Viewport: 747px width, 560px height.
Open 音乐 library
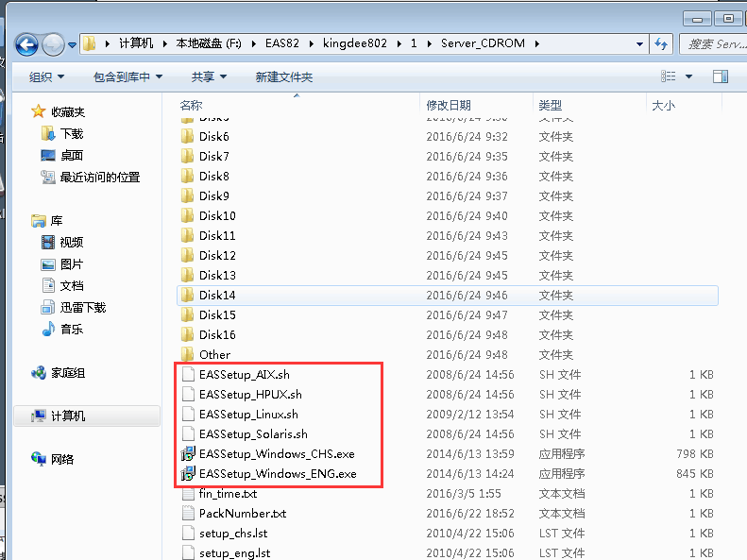pos(72,329)
